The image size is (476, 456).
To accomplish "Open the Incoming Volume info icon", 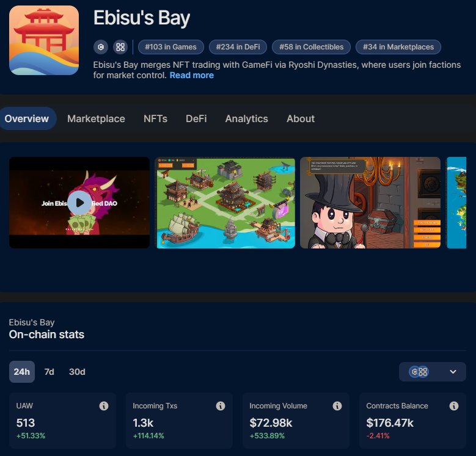I will click(337, 406).
